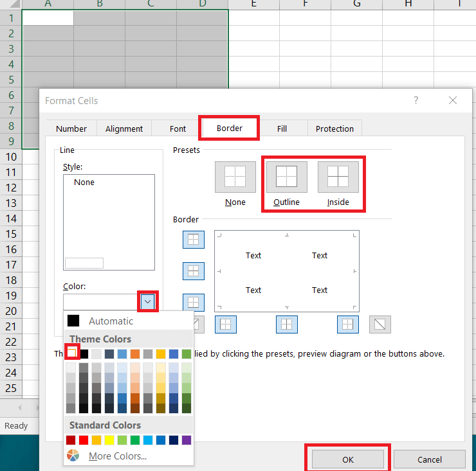Select column G header
476x471 pixels.
pos(357,4)
